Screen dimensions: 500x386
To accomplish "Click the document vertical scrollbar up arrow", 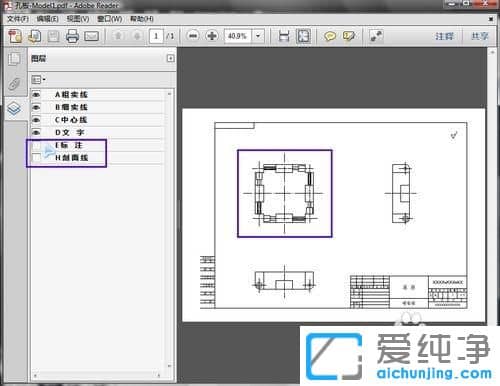I will tap(492, 52).
